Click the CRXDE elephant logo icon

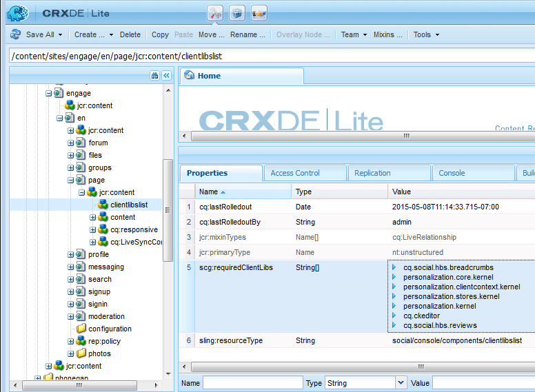(18, 13)
